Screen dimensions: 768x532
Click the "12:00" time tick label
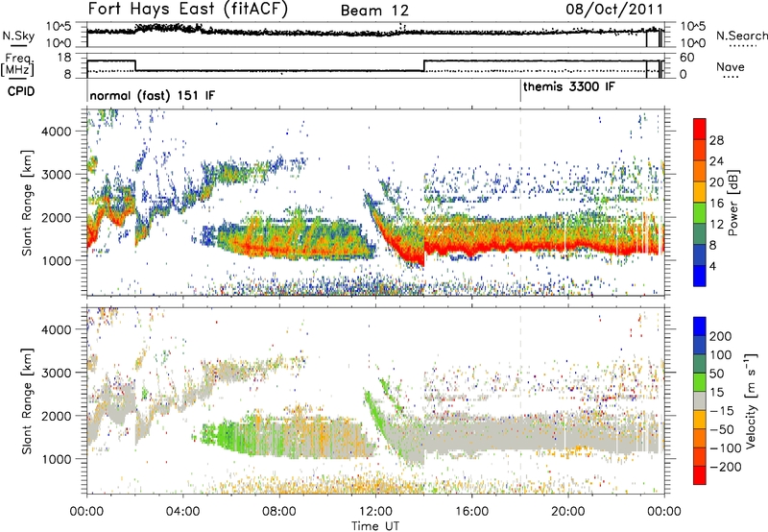[375, 512]
